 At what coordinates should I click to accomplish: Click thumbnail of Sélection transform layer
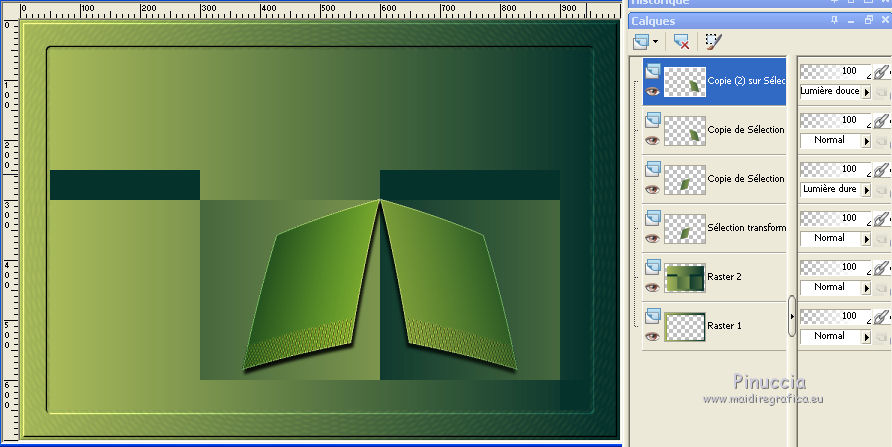click(685, 229)
